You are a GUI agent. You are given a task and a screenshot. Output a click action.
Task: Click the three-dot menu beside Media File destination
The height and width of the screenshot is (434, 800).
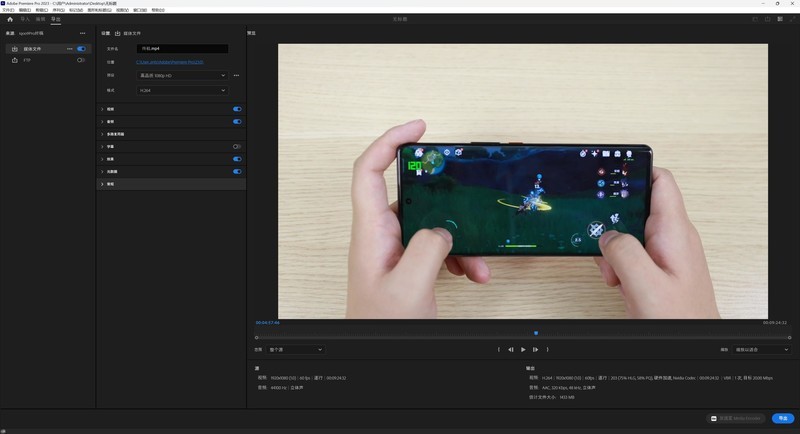[69, 48]
